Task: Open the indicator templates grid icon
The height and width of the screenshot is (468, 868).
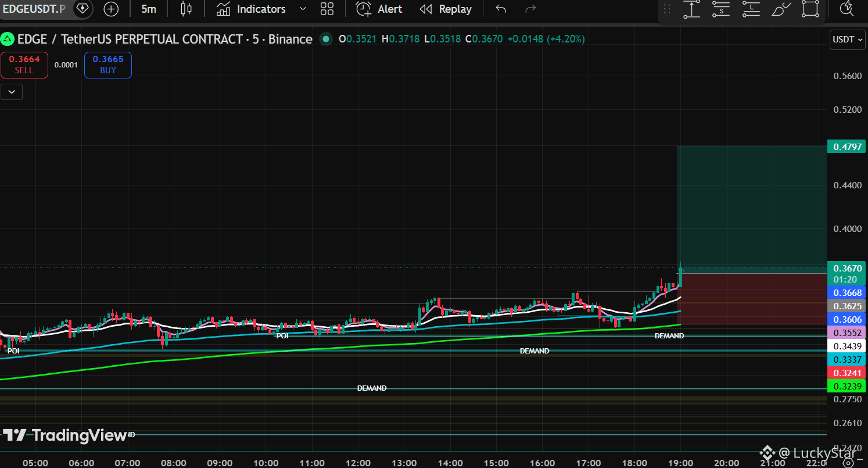Action: [327, 9]
